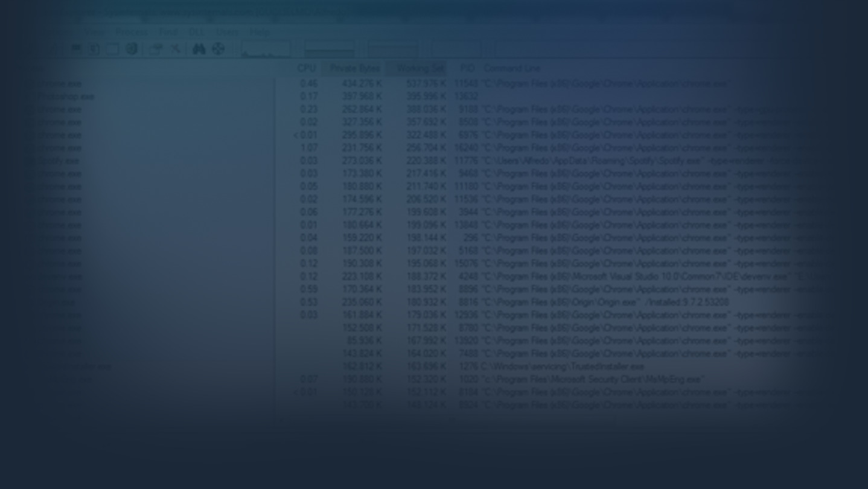Select the Origin.exe command line row
This screenshot has height=489, width=868.
coord(604,302)
